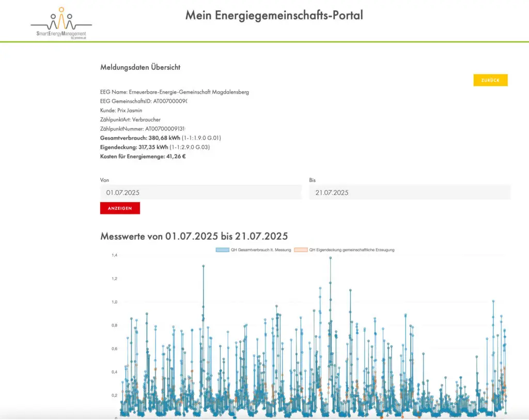529x420 pixels.
Task: Click the Kosten für Energiemenge line
Action: point(143,157)
